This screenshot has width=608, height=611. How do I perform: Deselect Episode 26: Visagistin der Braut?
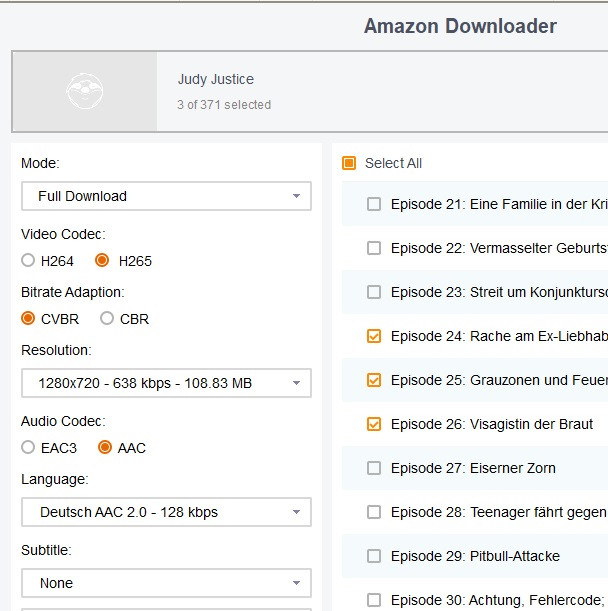click(374, 424)
